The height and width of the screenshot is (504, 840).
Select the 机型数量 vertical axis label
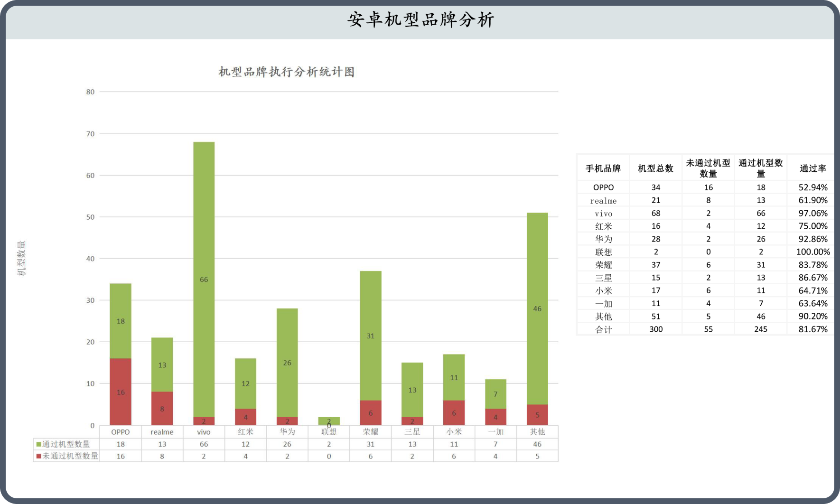tap(21, 258)
